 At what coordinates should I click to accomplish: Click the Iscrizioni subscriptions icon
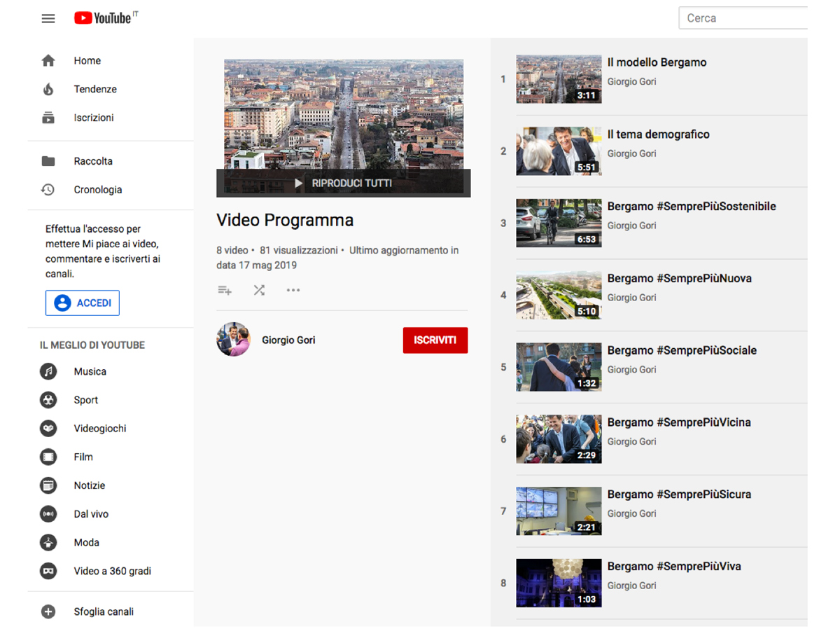pos(48,118)
